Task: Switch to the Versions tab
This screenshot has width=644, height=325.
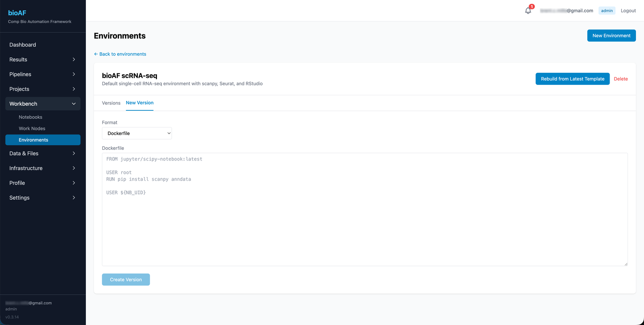Action: (111, 103)
